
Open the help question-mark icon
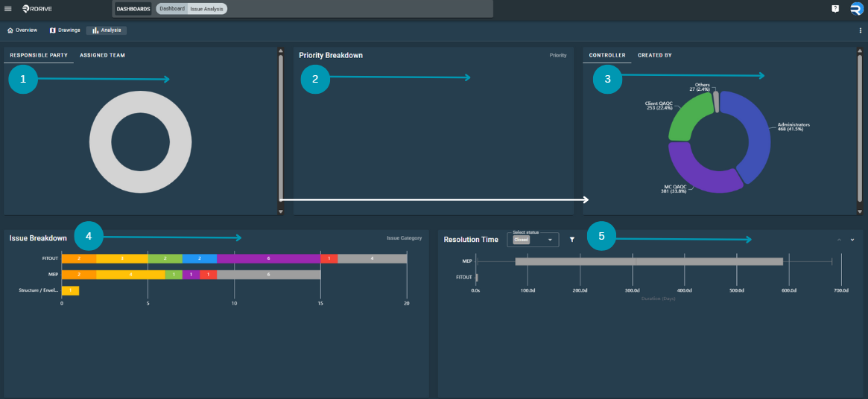(835, 9)
